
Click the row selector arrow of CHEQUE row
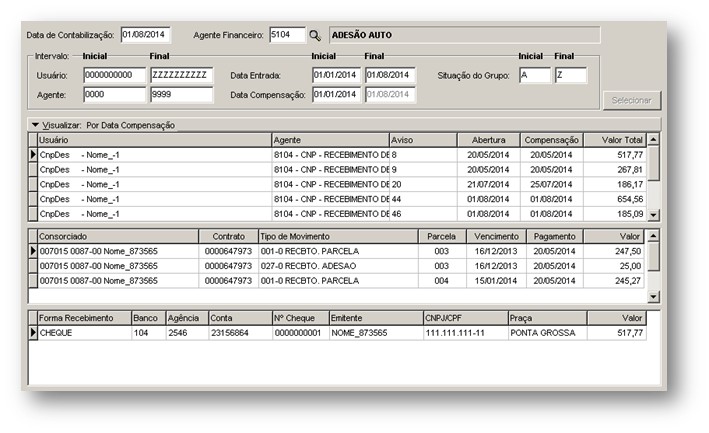(x=33, y=333)
